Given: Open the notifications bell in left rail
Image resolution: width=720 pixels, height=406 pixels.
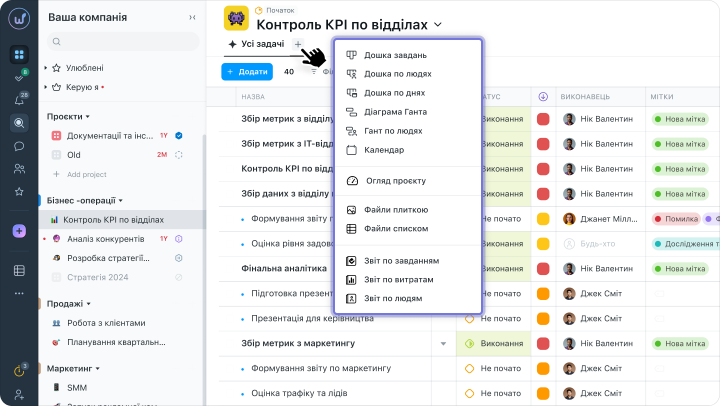Looking at the screenshot, I should coord(19,100).
